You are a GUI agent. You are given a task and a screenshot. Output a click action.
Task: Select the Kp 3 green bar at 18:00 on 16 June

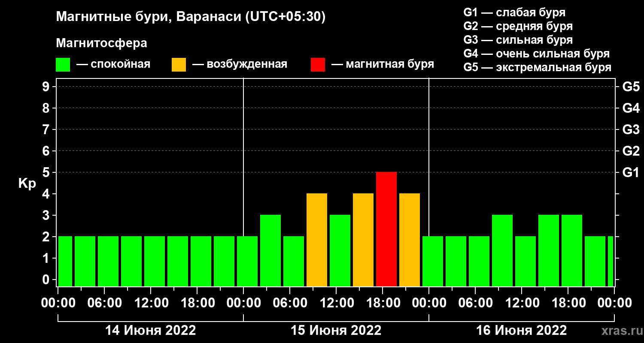(572, 251)
